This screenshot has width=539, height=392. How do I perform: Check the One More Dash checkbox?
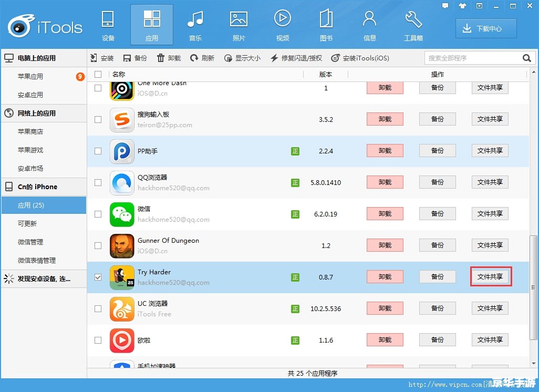pos(98,88)
